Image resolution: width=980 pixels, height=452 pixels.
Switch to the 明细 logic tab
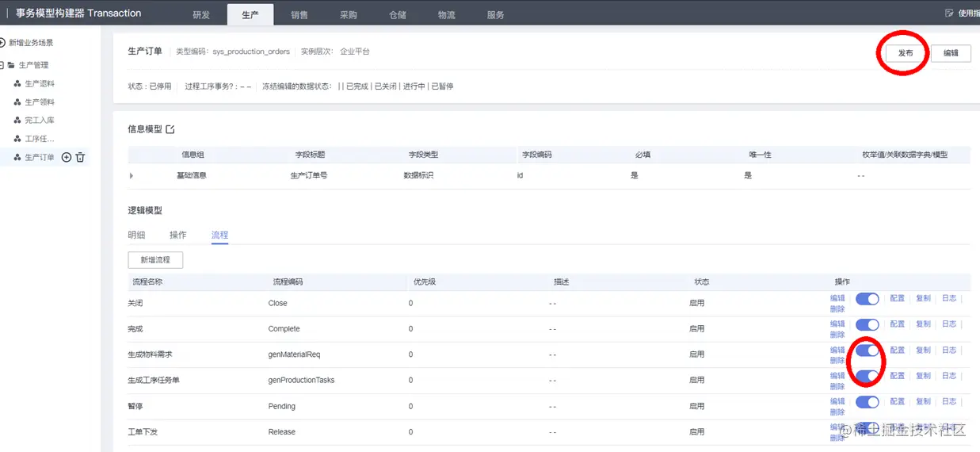click(136, 235)
